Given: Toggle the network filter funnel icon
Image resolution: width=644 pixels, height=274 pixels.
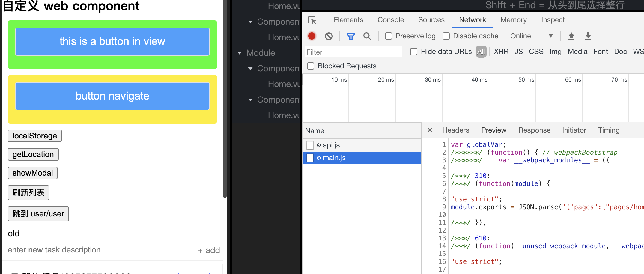Looking at the screenshot, I should point(350,36).
